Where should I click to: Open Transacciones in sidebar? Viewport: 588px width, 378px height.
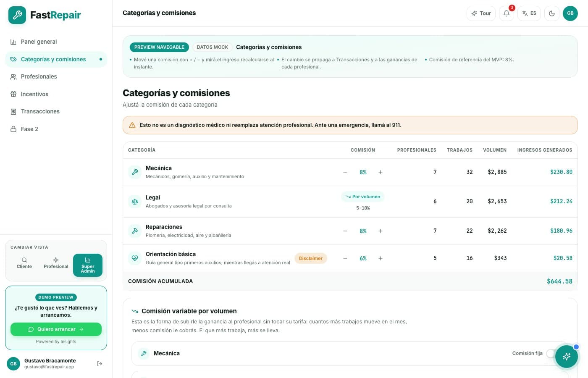click(x=56, y=111)
